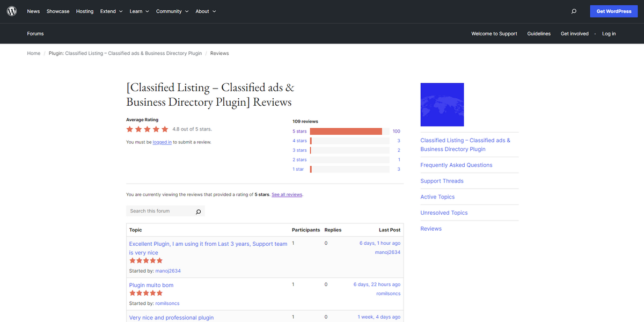This screenshot has height=322, width=644.
Task: Click the plugin banner image thumbnail
Action: tap(442, 105)
